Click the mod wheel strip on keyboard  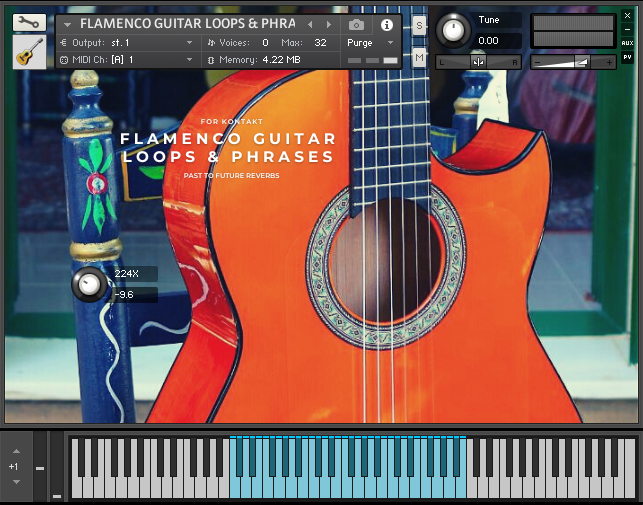coord(57,466)
